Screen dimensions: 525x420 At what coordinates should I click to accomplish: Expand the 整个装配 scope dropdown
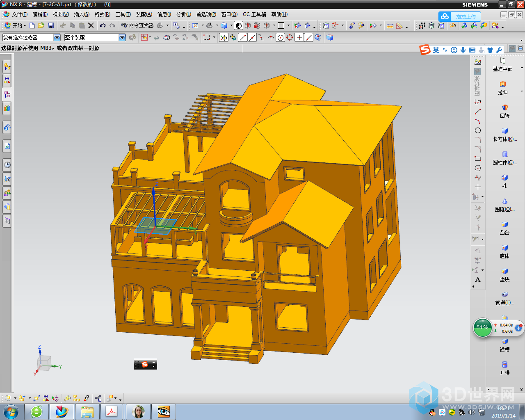tap(122, 37)
